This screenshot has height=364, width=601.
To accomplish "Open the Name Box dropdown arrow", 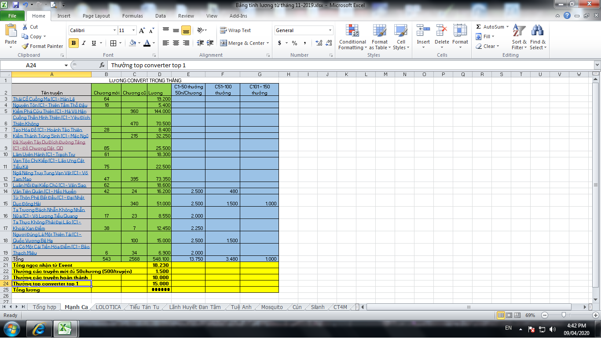I will 66,65.
